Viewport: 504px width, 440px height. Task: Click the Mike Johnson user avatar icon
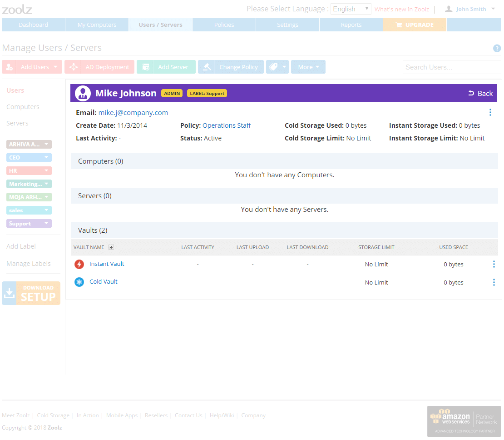[x=83, y=93]
